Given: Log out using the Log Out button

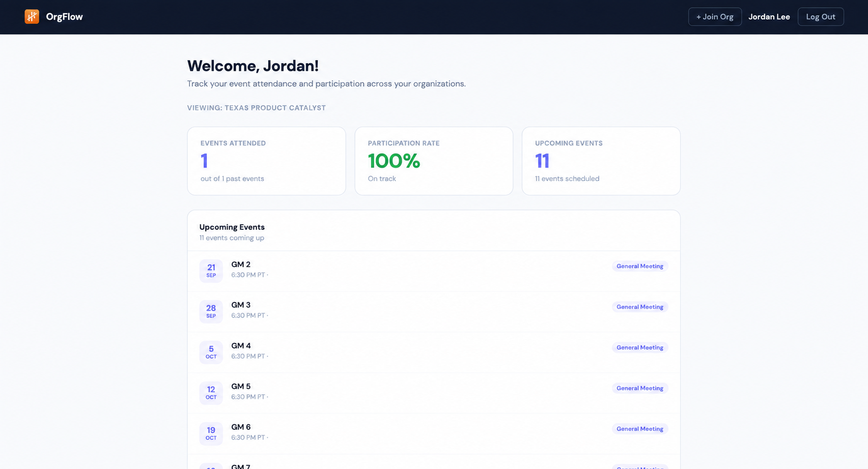Looking at the screenshot, I should click(x=821, y=17).
